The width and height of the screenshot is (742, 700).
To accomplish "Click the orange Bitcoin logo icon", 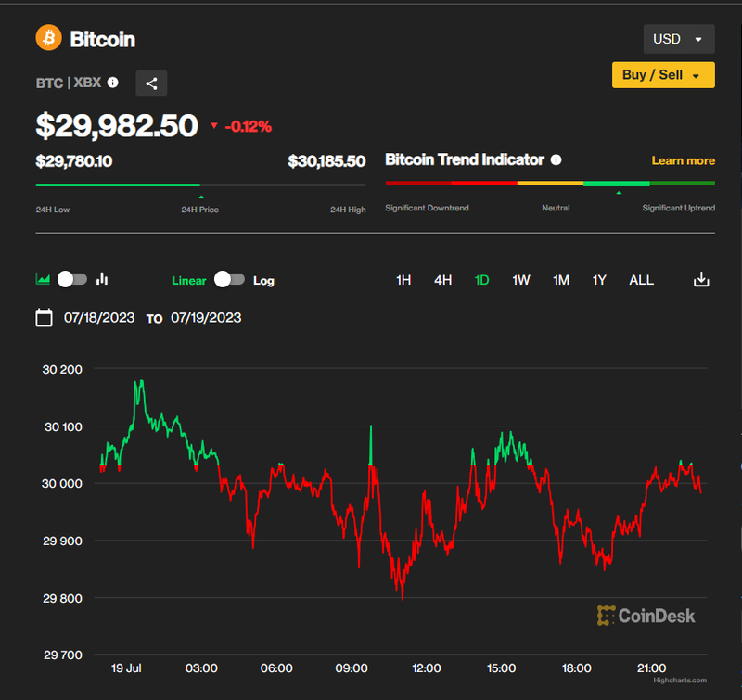I will click(48, 38).
